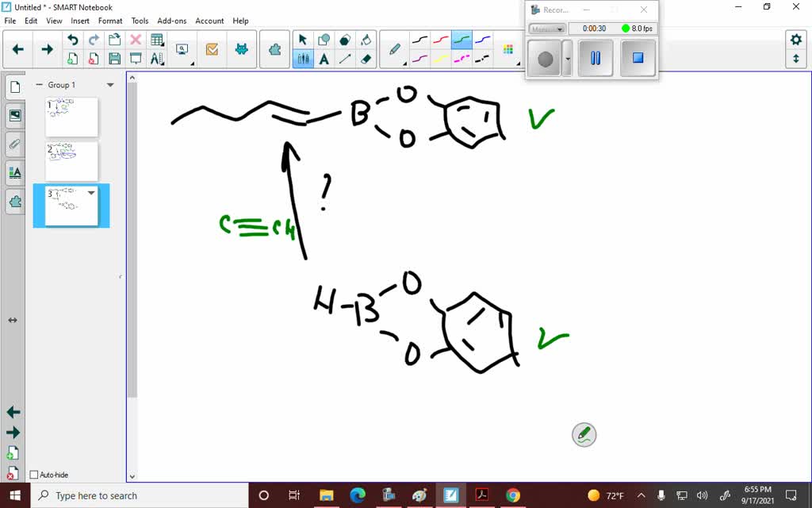Select the Shapes tool
Image resolution: width=812 pixels, height=508 pixels.
tap(324, 37)
